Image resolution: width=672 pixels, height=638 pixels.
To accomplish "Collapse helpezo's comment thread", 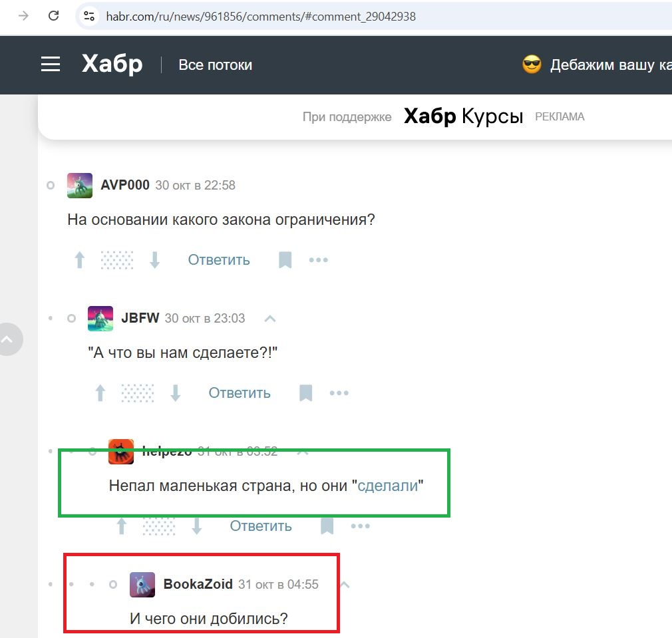I will 302,450.
